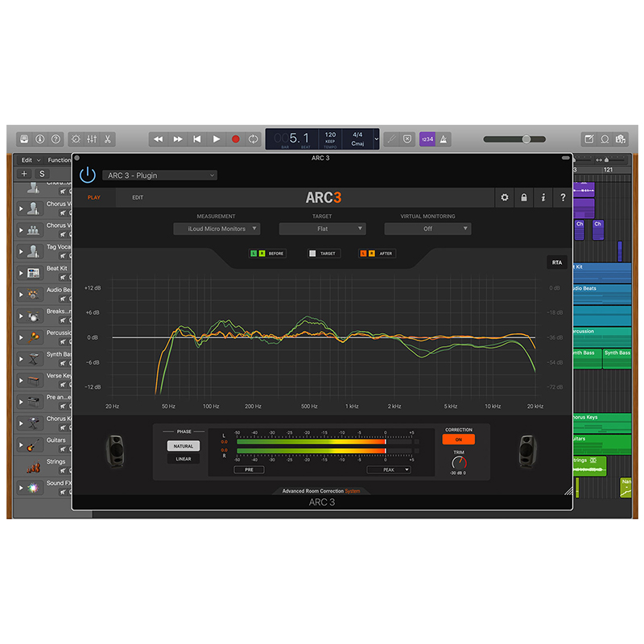Open the Functions menu in tracks area
The width and height of the screenshot is (644, 644).
[x=59, y=160]
